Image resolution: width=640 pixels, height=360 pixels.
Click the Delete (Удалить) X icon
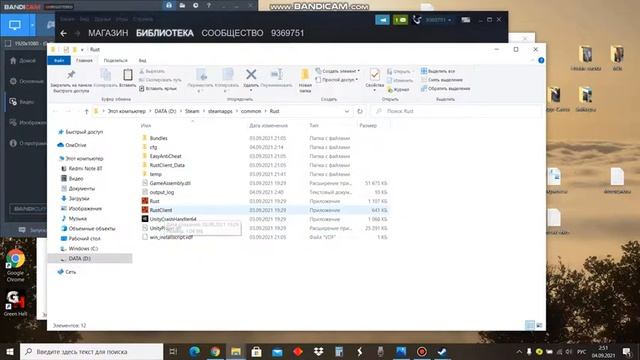click(x=251, y=74)
